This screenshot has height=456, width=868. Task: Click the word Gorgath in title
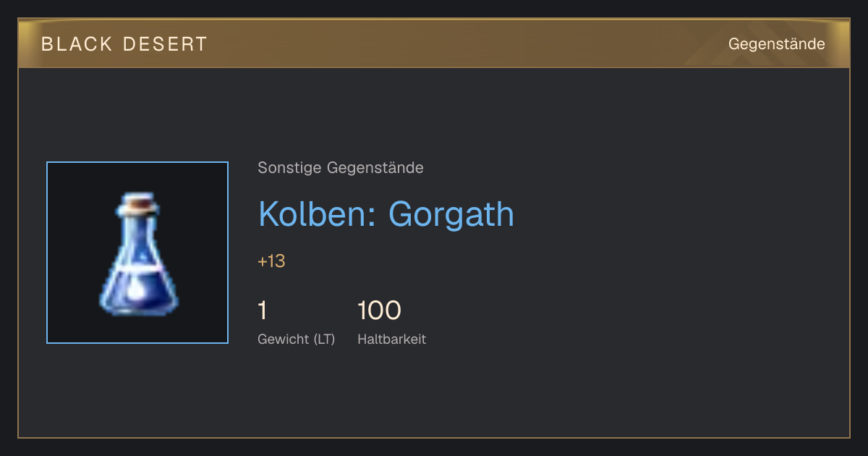click(451, 214)
